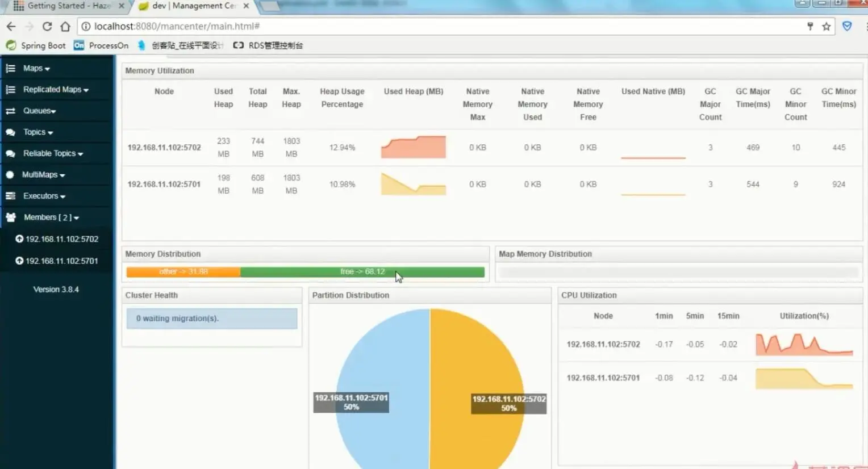Go to the browser home page
Image resolution: width=868 pixels, height=469 pixels.
(65, 26)
